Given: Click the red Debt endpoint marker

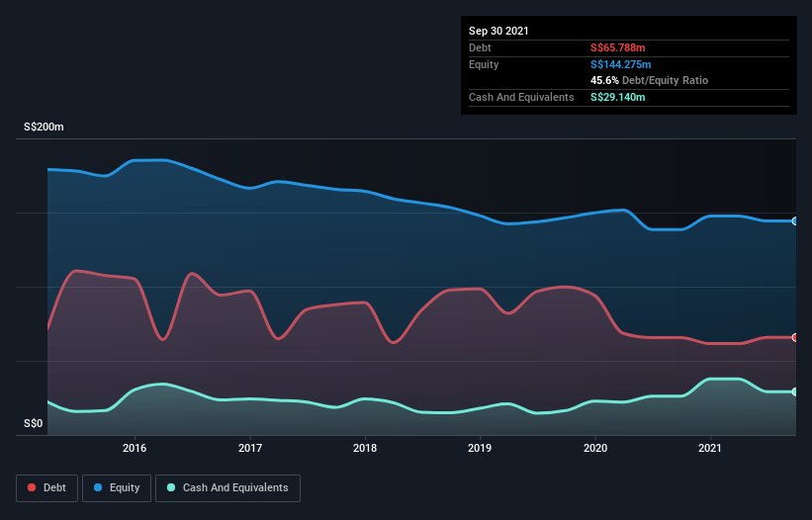Looking at the screenshot, I should pyautogui.click(x=795, y=337).
